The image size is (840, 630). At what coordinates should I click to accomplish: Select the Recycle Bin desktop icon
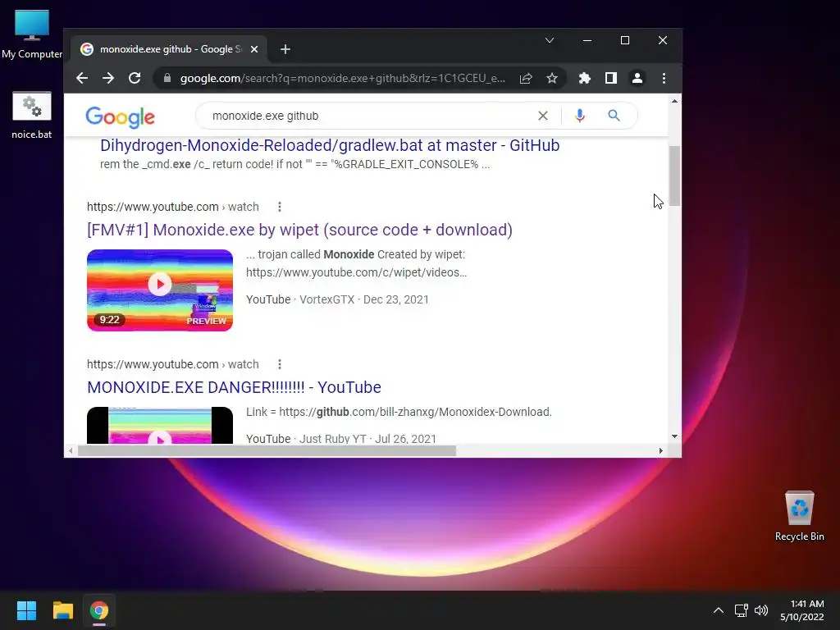pos(799,516)
